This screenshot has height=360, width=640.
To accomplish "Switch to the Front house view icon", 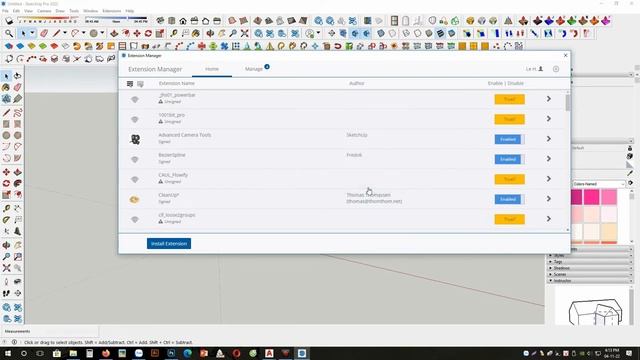I will [x=183, y=20].
